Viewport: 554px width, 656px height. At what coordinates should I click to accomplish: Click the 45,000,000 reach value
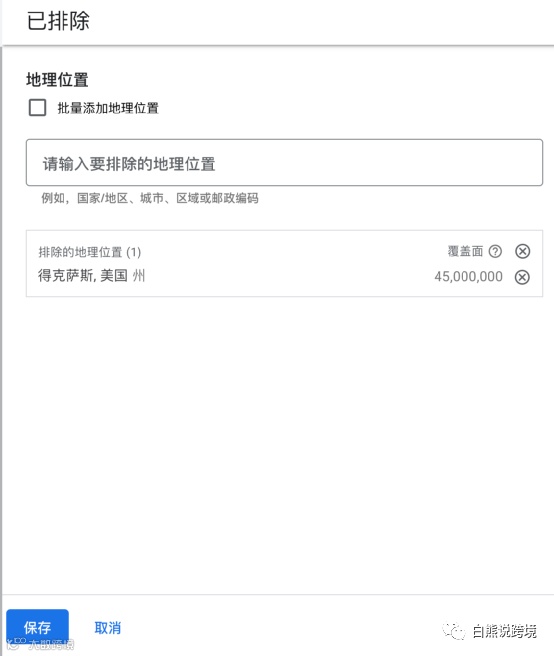point(468,277)
